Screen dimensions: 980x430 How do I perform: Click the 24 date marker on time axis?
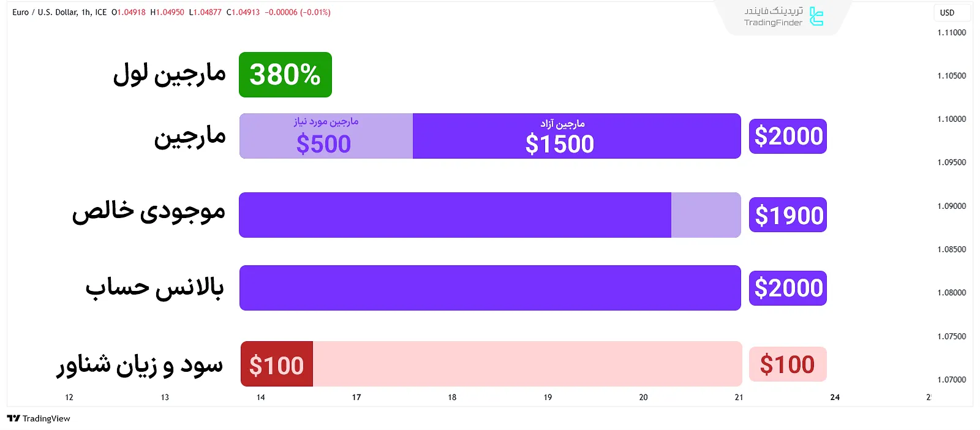(x=835, y=398)
